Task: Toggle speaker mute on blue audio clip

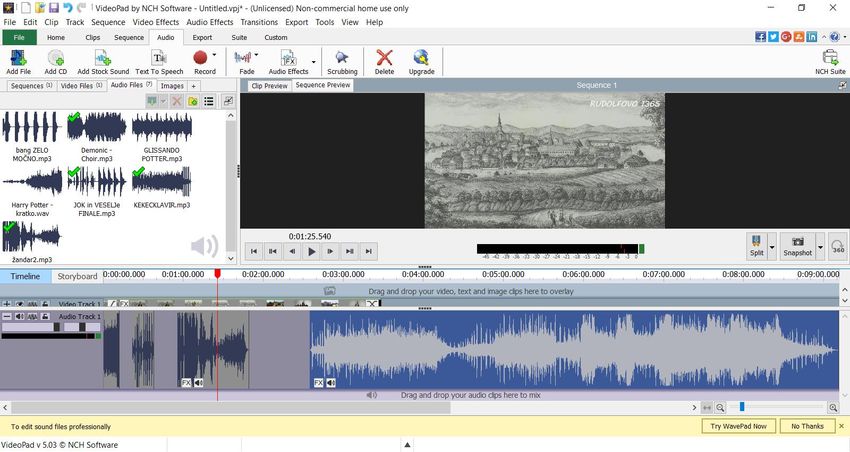Action: click(331, 383)
